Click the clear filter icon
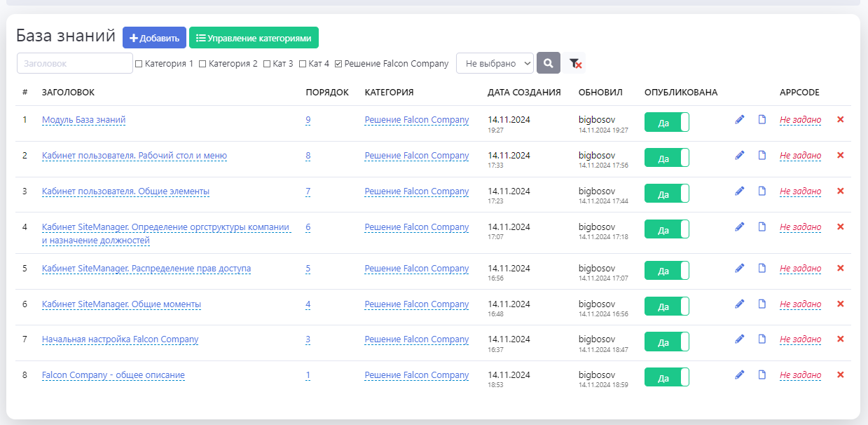The image size is (868, 425). (574, 63)
